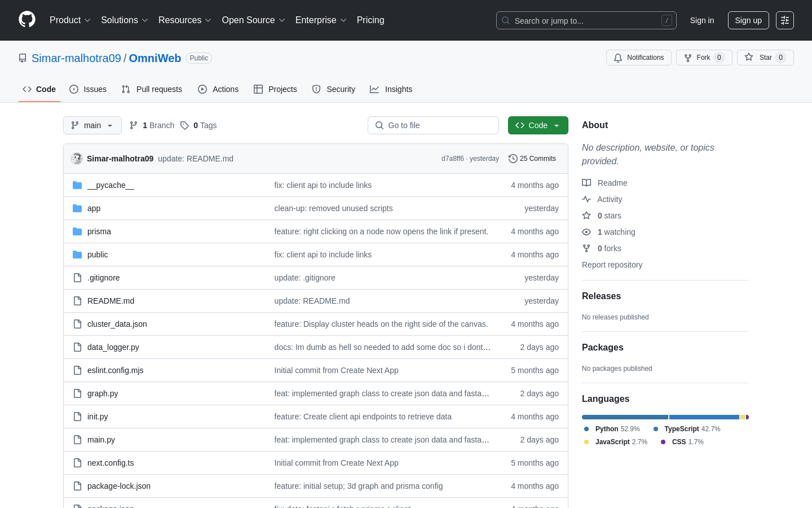Click the __pycache__ folder icon

(x=77, y=185)
